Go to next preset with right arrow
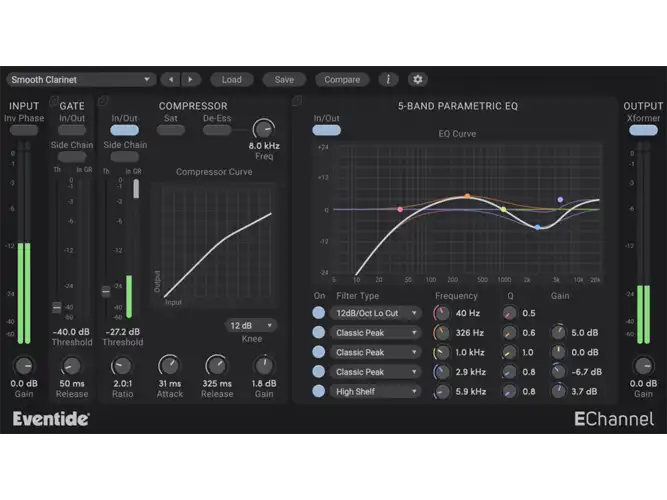This screenshot has width=667, height=500. click(x=191, y=80)
